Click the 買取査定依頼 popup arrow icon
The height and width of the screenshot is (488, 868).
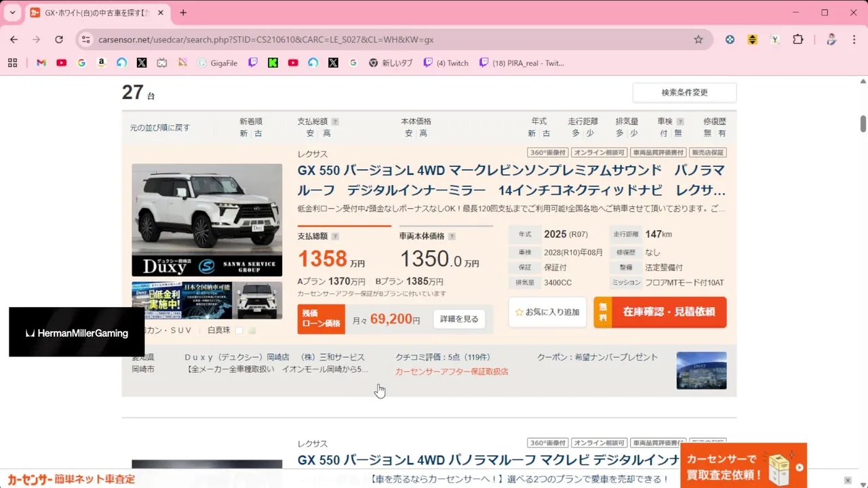click(800, 467)
